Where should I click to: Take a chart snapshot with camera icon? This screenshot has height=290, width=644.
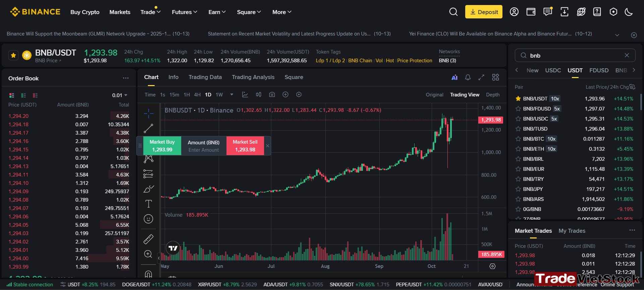[272, 95]
